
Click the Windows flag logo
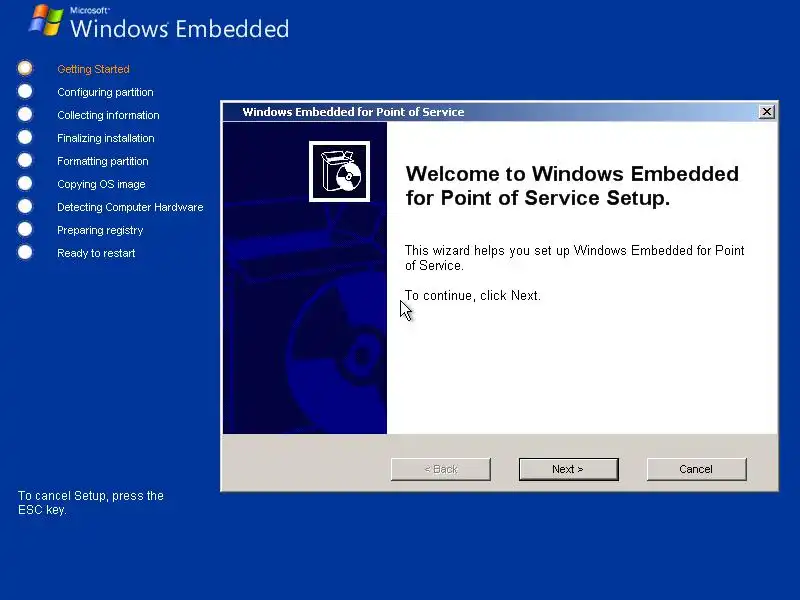(46, 20)
